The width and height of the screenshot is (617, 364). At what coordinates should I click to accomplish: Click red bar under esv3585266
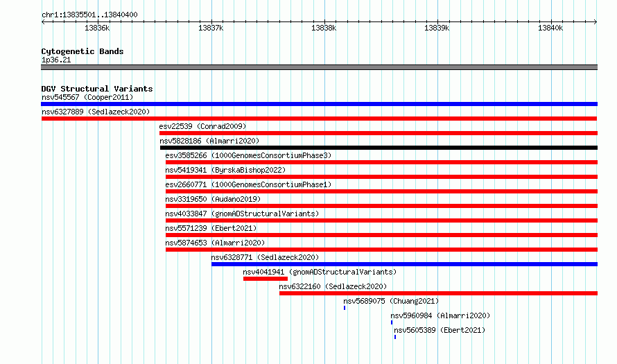click(x=382, y=162)
